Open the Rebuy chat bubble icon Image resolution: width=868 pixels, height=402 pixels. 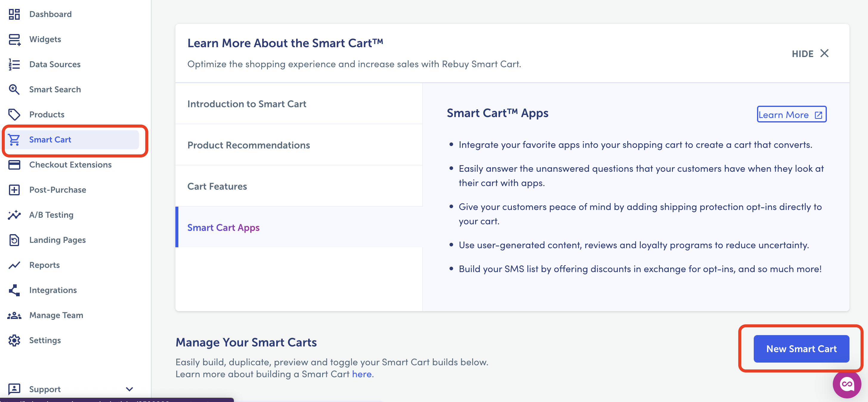click(x=846, y=384)
